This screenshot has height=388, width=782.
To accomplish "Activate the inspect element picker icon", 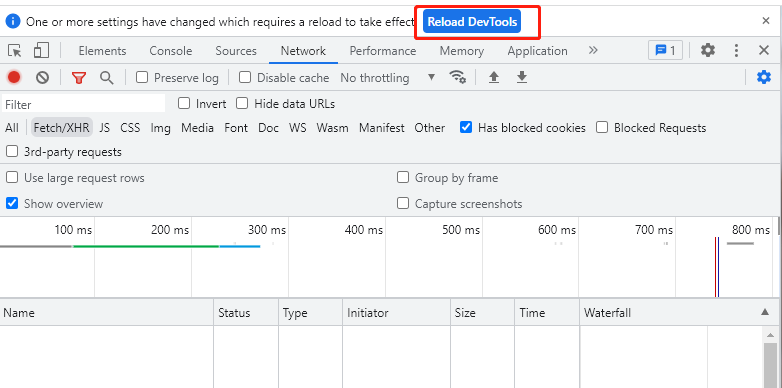I will [x=15, y=51].
